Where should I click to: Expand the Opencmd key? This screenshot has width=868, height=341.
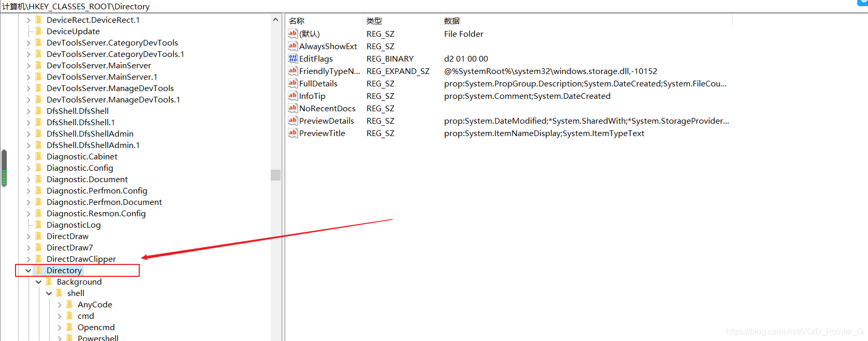pos(59,328)
